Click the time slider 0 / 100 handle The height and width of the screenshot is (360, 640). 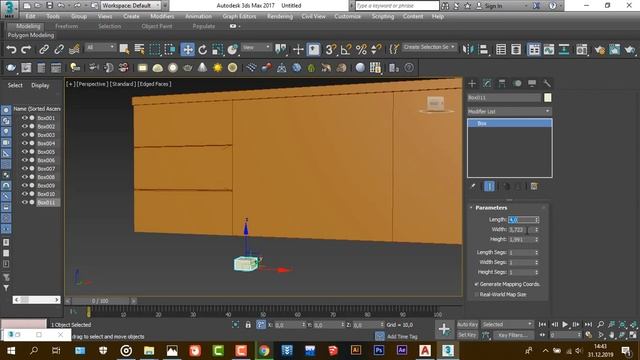(100, 301)
